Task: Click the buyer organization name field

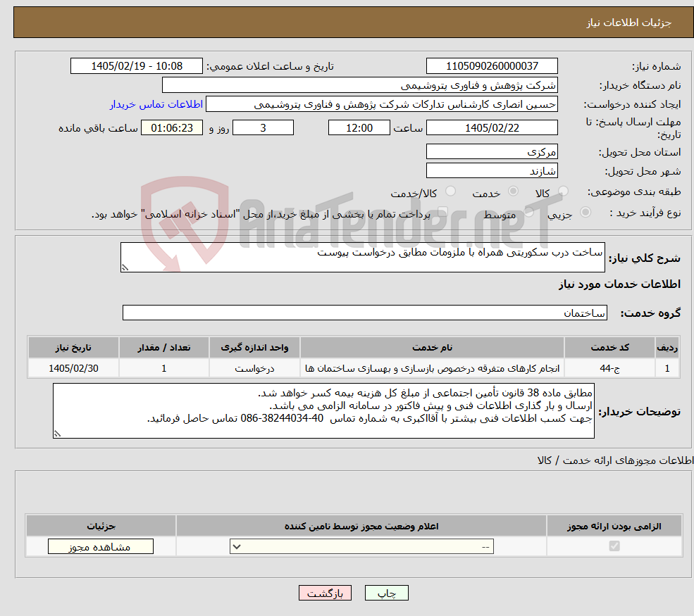Action: pyautogui.click(x=360, y=85)
